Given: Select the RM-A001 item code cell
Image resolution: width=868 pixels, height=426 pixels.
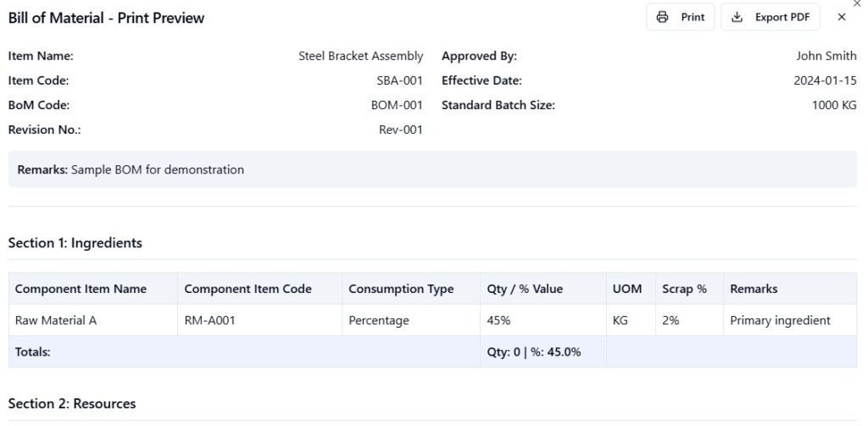Looking at the screenshot, I should click(212, 321).
